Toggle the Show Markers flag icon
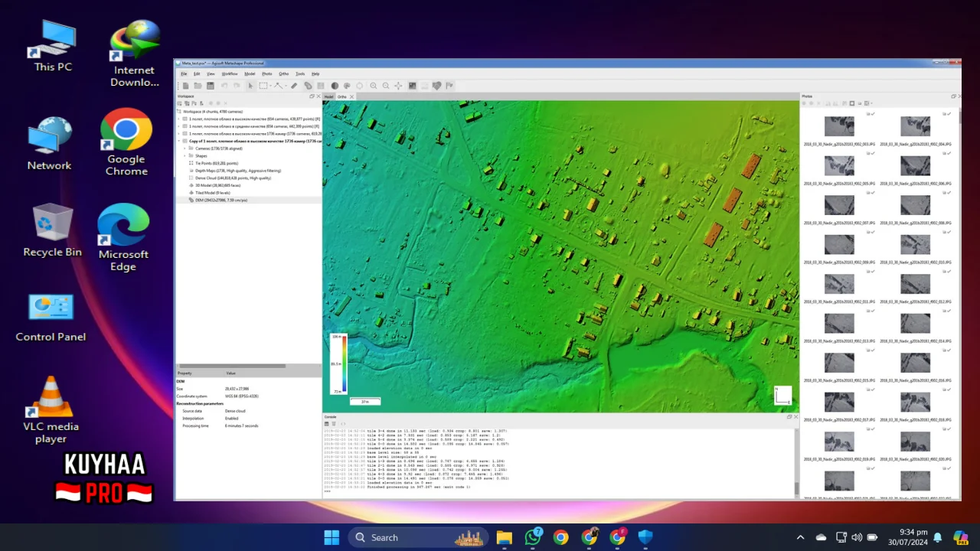 tap(449, 86)
